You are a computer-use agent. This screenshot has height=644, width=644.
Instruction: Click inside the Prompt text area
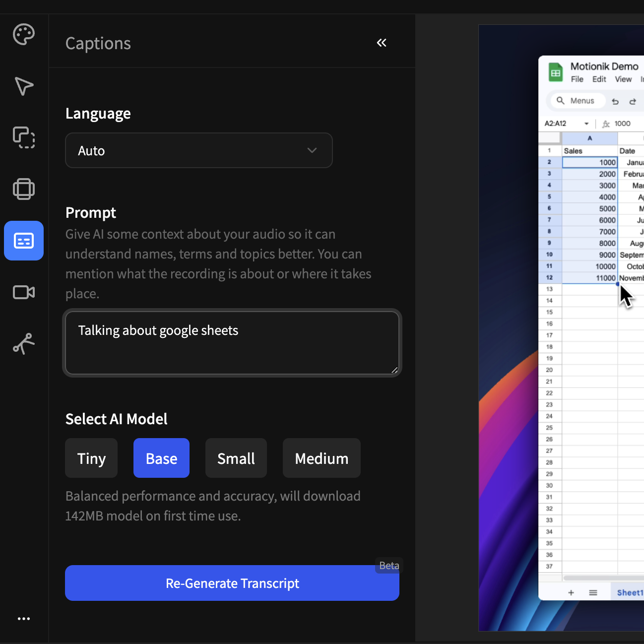click(x=232, y=343)
